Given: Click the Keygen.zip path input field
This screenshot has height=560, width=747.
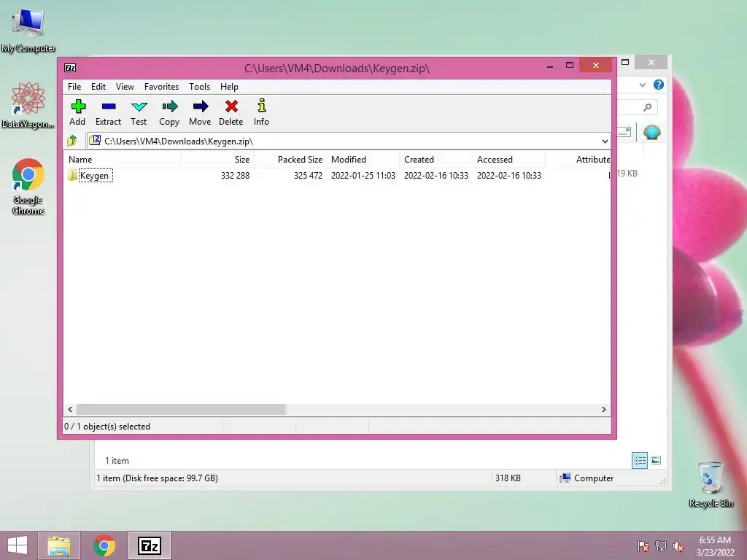Looking at the screenshot, I should pos(343,141).
